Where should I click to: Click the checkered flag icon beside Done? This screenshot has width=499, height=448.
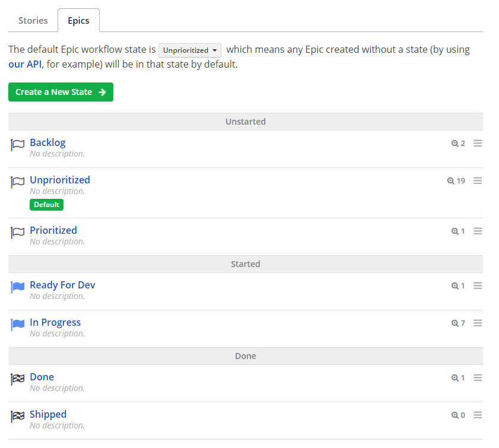pos(17,379)
